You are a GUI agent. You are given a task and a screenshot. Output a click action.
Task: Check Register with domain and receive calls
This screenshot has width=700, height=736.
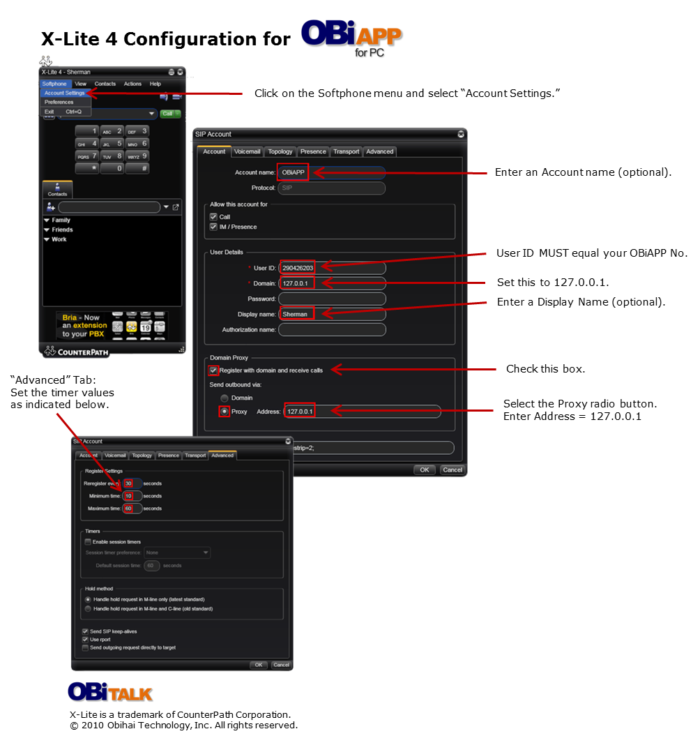[213, 370]
